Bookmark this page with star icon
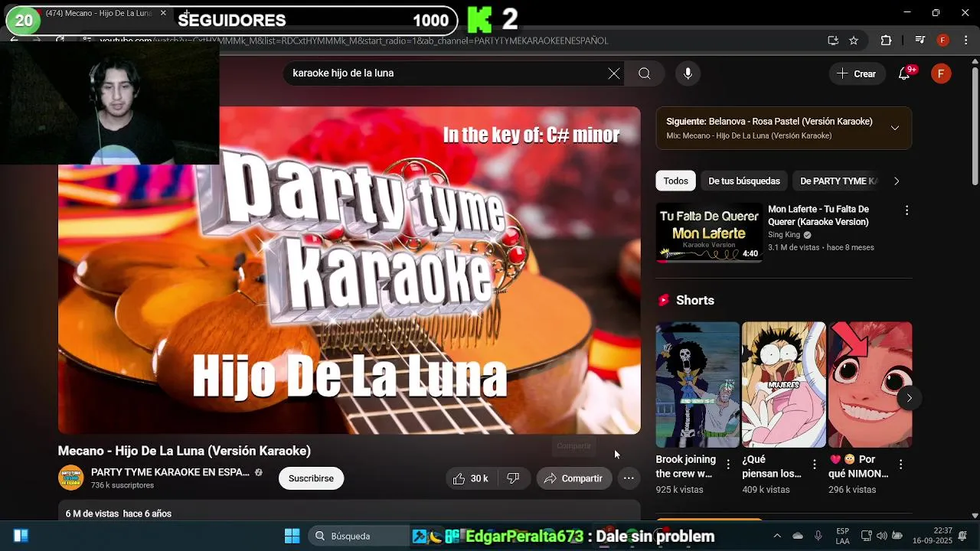Image resolution: width=980 pixels, height=551 pixels. tap(854, 41)
